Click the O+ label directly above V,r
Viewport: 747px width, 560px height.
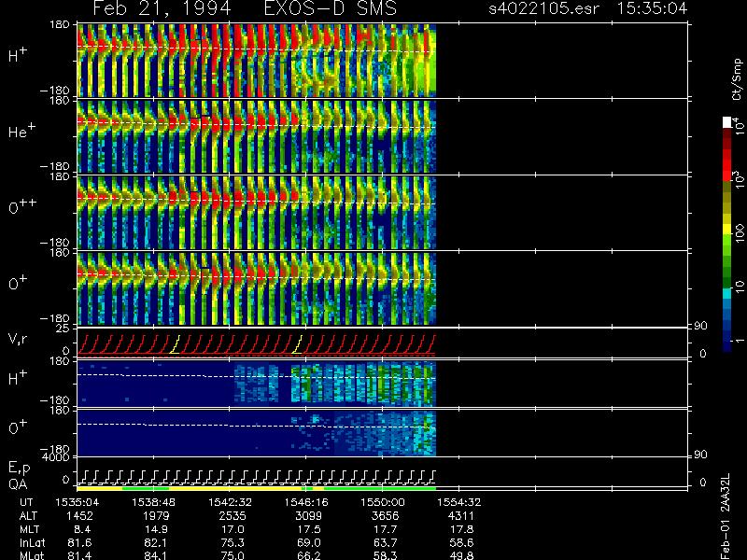[x=18, y=283]
